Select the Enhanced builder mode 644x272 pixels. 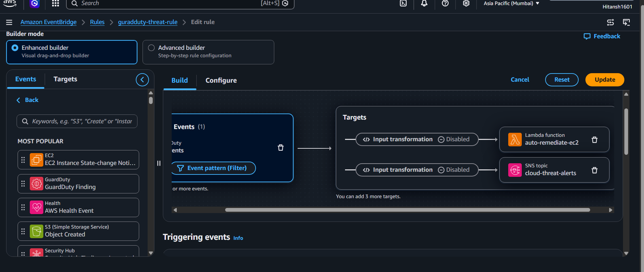tap(72, 52)
